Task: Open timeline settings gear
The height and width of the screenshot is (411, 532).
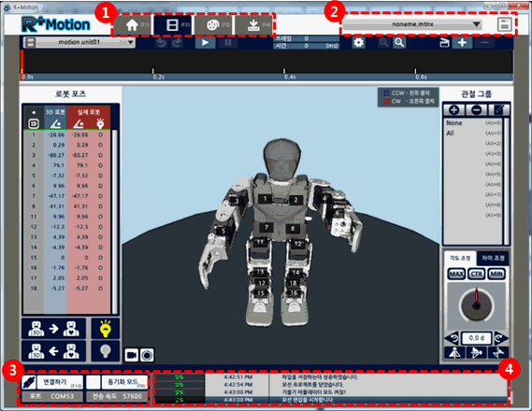Action: 359,43
